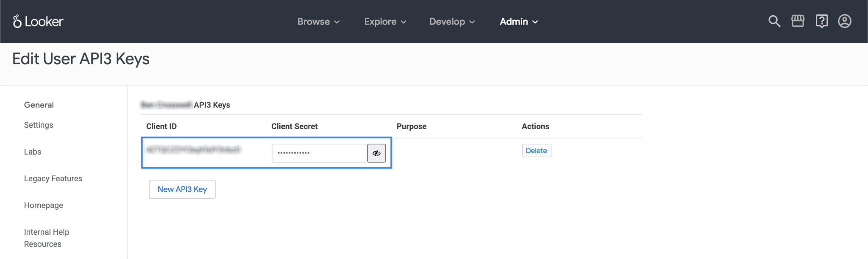Screen dimensions: 868x259
Task: Click the Actions column header
Action: pos(535,127)
